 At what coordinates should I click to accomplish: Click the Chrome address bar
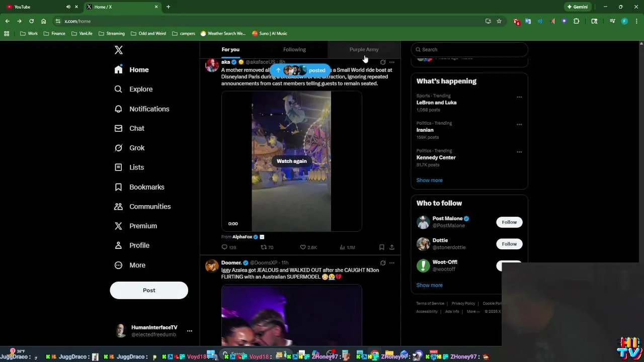[x=272, y=21]
